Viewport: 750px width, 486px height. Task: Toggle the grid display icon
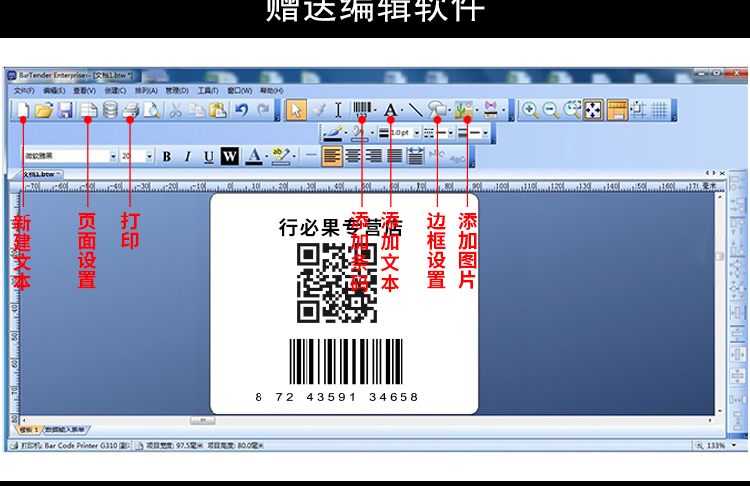[x=660, y=110]
